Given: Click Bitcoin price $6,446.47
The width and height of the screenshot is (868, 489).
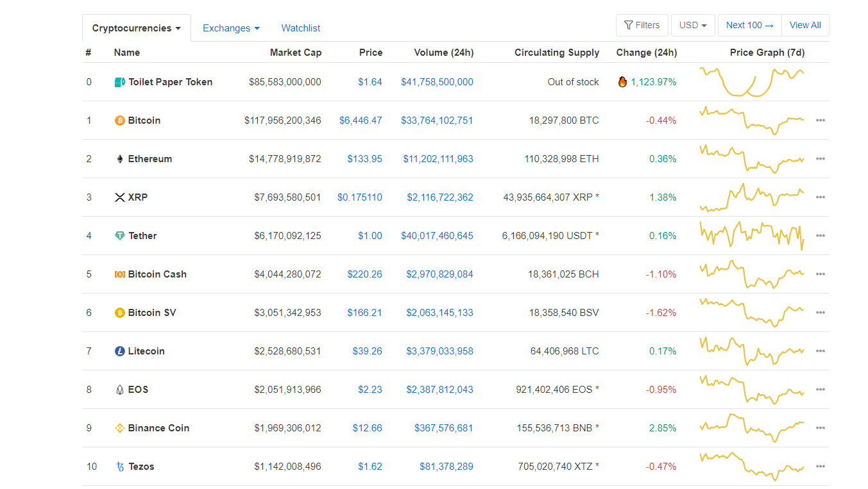Looking at the screenshot, I should coord(361,120).
